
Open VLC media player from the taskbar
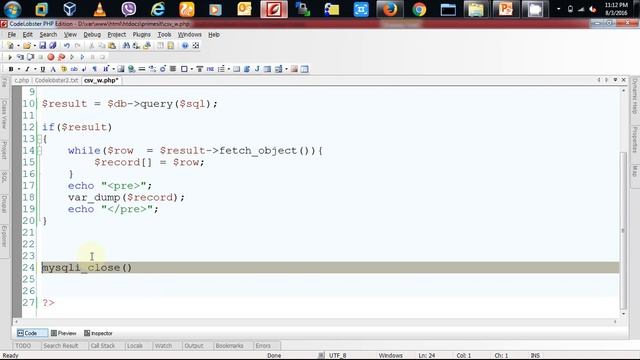99,9
